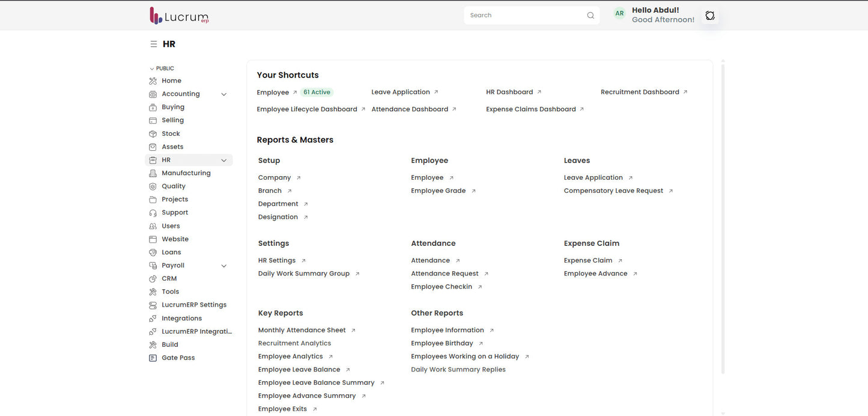Select Selling from the sidebar menu

172,120
